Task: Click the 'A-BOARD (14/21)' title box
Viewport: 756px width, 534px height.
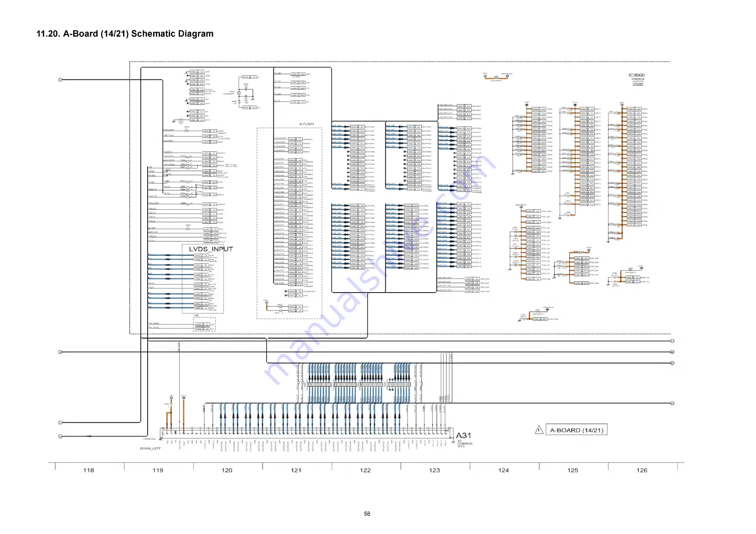Action: tap(577, 430)
